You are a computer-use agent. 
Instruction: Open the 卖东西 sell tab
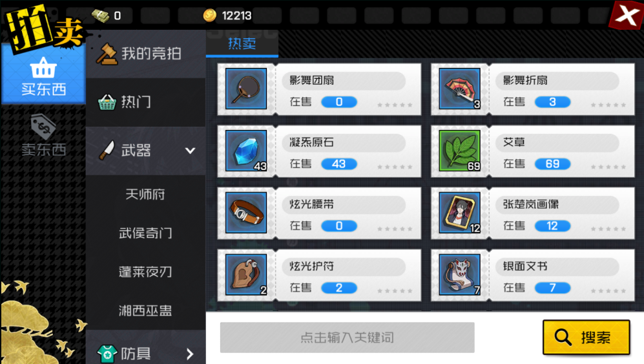(x=43, y=136)
